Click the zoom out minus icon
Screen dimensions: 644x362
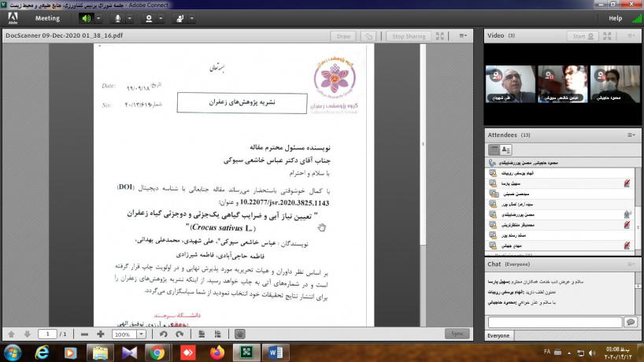pos(84,334)
